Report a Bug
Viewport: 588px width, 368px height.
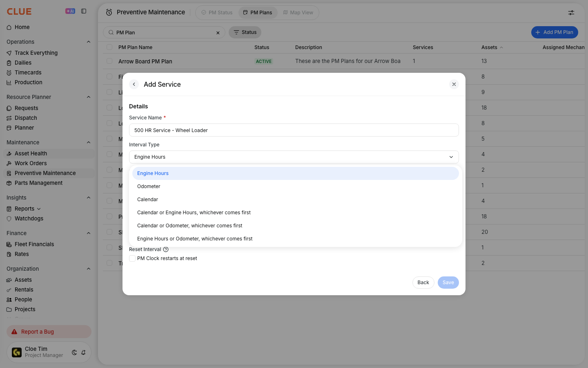coord(49,332)
